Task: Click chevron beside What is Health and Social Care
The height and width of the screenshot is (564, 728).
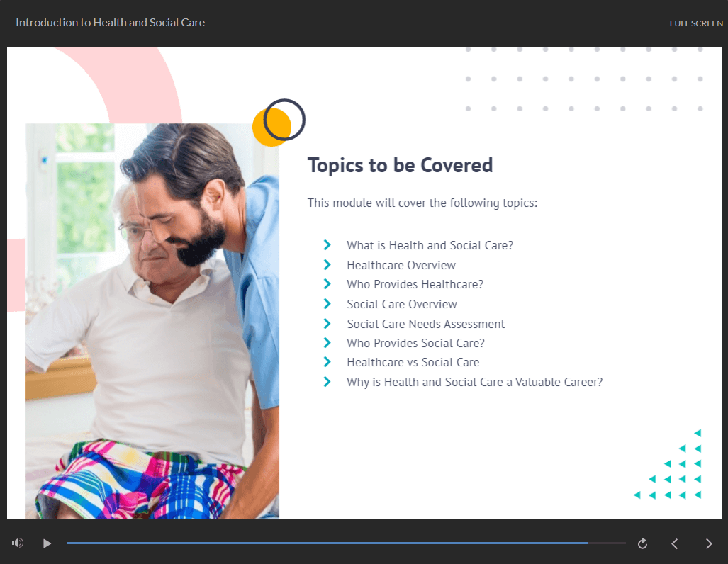Action: click(x=327, y=245)
